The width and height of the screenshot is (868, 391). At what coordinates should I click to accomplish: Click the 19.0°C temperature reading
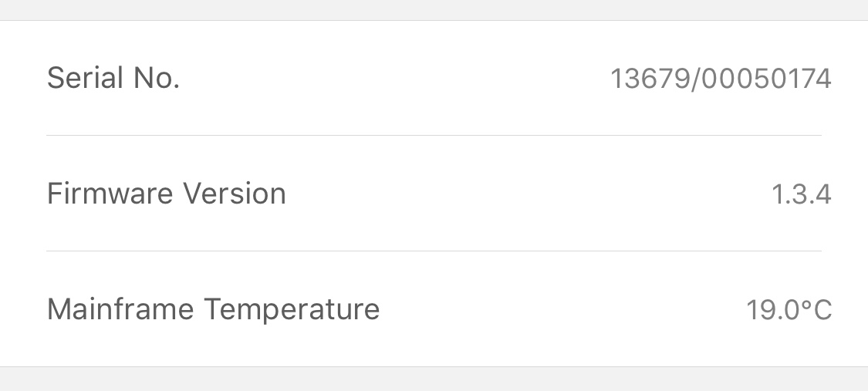[789, 310]
